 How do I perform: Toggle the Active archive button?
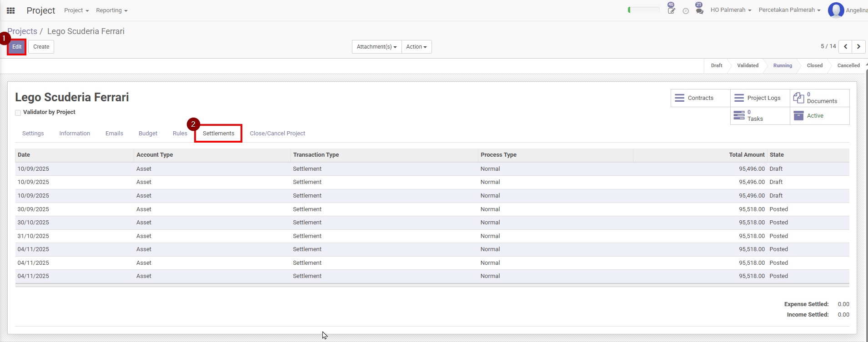pos(815,116)
